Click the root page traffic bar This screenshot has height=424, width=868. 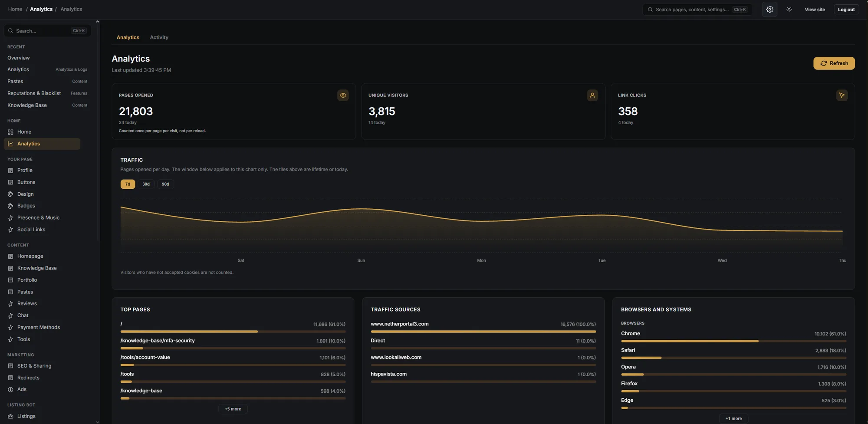[233, 332]
